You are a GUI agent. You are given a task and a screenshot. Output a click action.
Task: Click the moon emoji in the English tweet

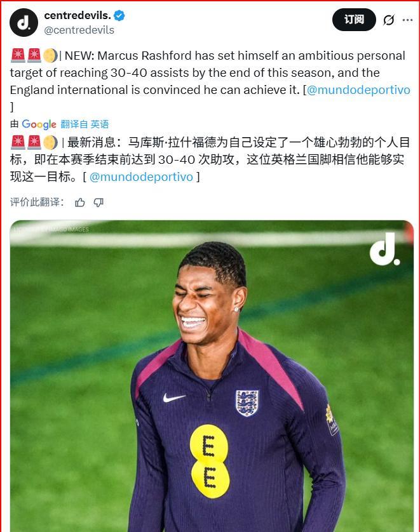(50, 56)
